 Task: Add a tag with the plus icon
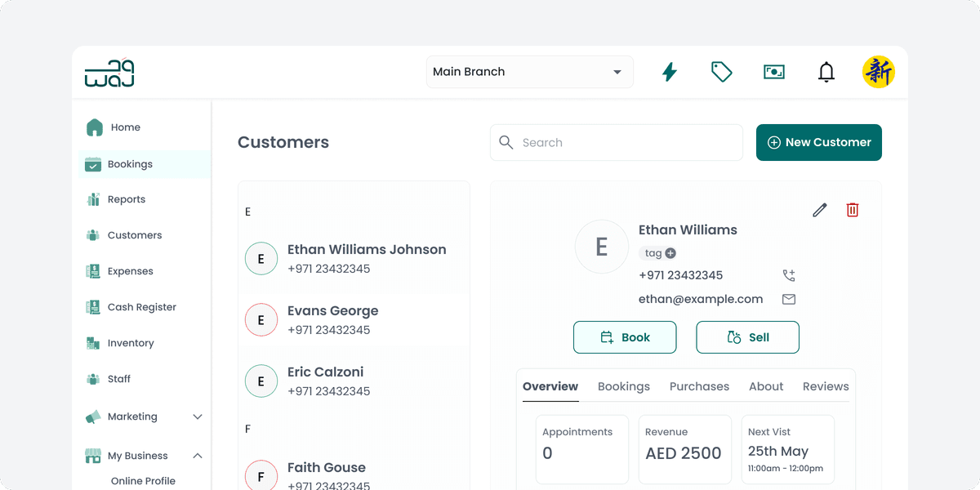[x=670, y=253]
